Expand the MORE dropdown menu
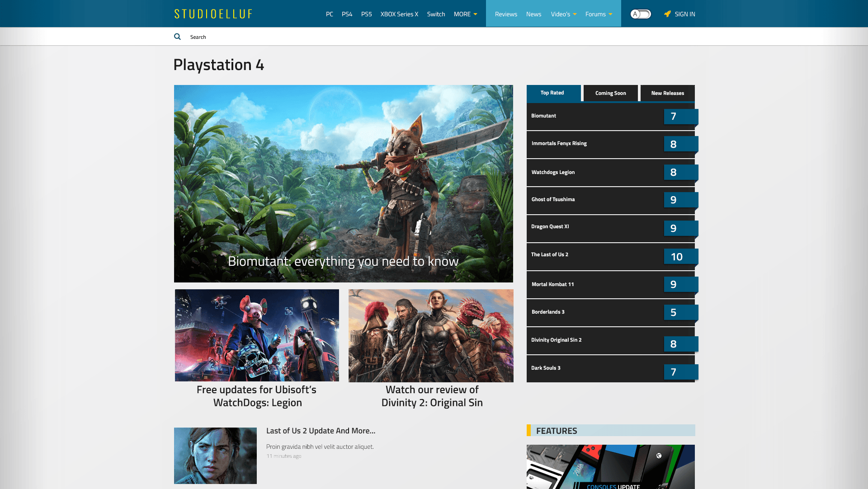 click(465, 14)
